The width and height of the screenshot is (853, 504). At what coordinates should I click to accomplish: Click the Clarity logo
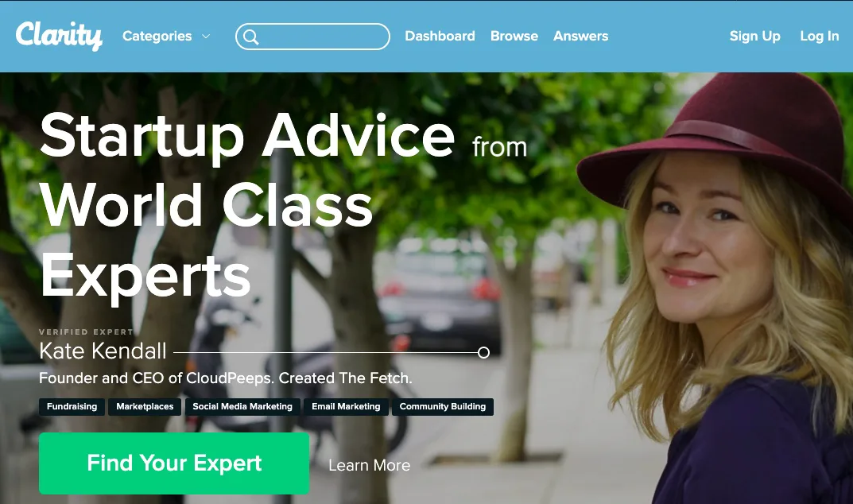59,36
